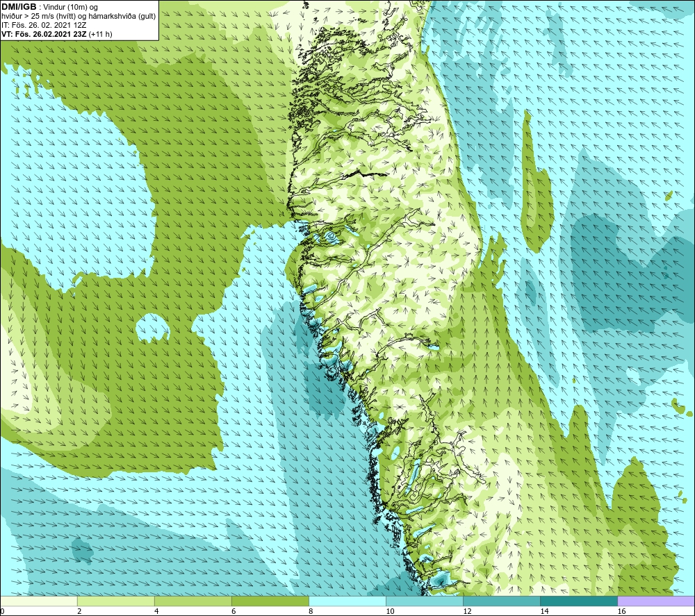Click the "IT: Fös. 26. 02. 2021 12Z" line
The image size is (695, 616).
click(x=44, y=25)
